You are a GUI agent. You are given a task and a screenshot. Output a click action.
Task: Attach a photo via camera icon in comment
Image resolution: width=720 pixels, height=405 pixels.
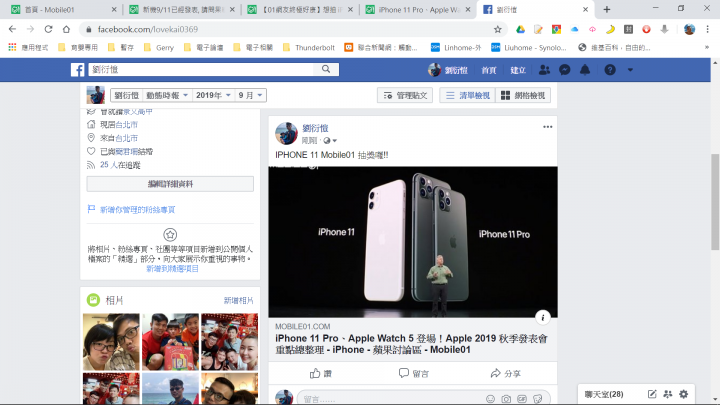tap(506, 399)
